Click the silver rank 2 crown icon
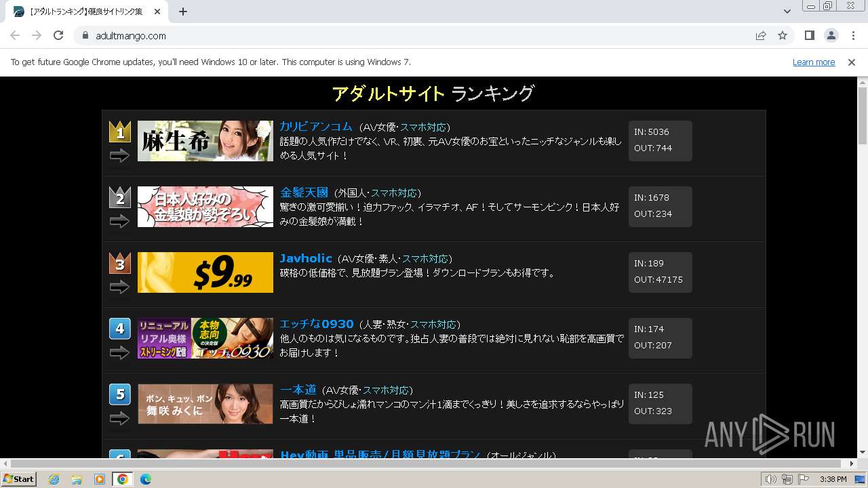 (120, 197)
